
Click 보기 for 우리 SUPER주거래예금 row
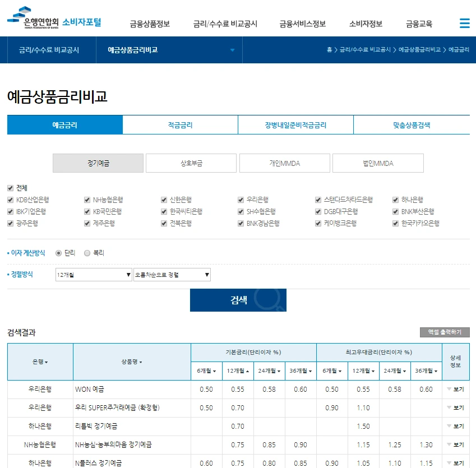[x=456, y=407]
